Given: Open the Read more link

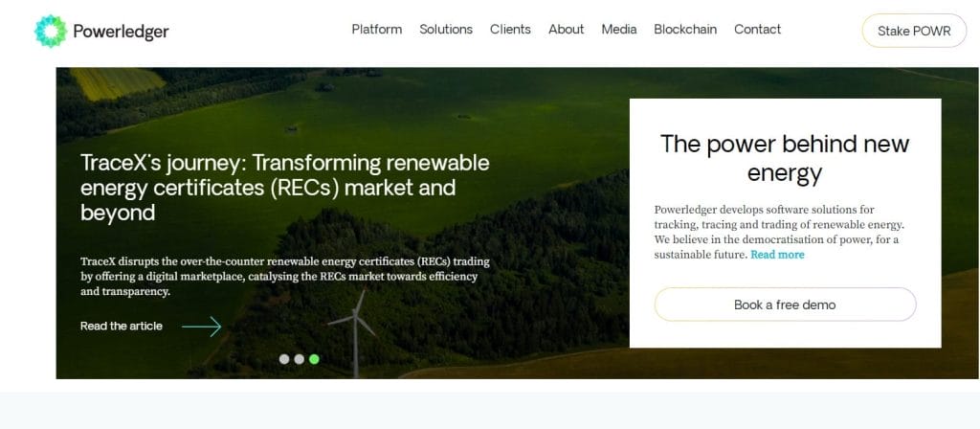Looking at the screenshot, I should pyautogui.click(x=777, y=255).
